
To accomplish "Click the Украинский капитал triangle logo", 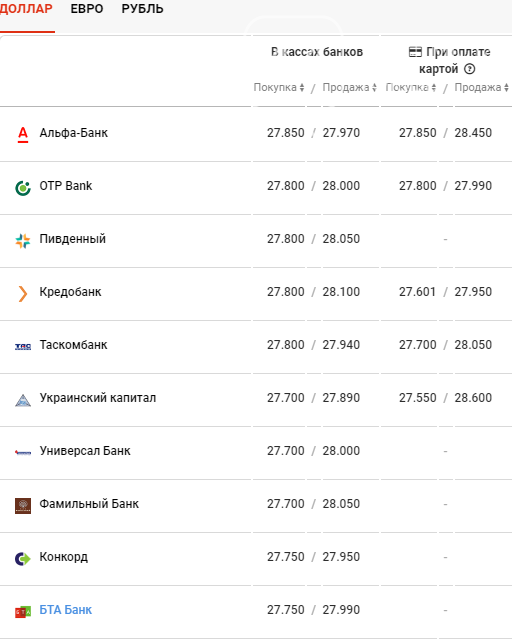I will pyautogui.click(x=23, y=400).
